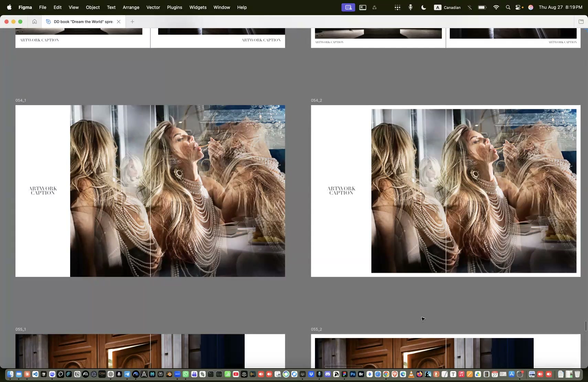Open Figma from the dock
588x382 pixels.
coord(344,374)
